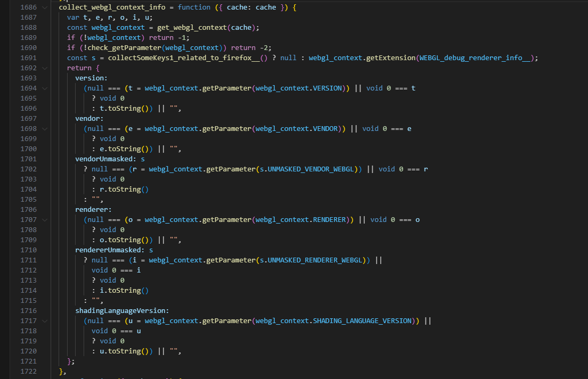Click line number 1705 in the gutter

[29, 200]
